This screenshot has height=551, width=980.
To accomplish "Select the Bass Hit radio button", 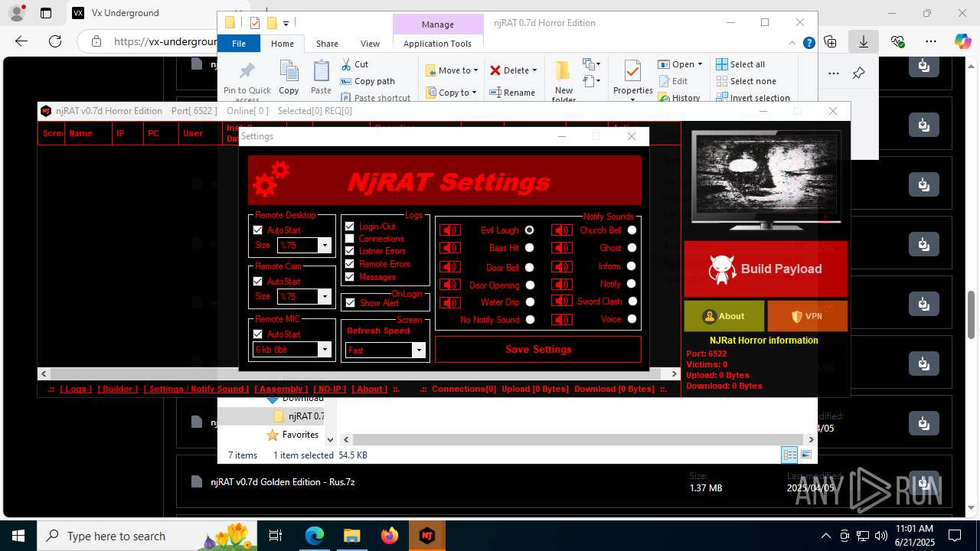I will (529, 248).
